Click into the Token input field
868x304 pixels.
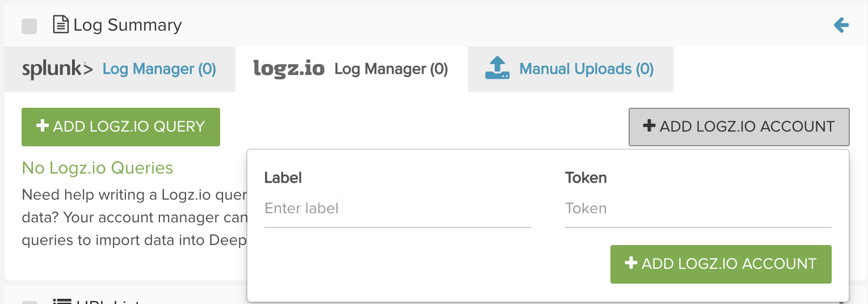(x=698, y=209)
